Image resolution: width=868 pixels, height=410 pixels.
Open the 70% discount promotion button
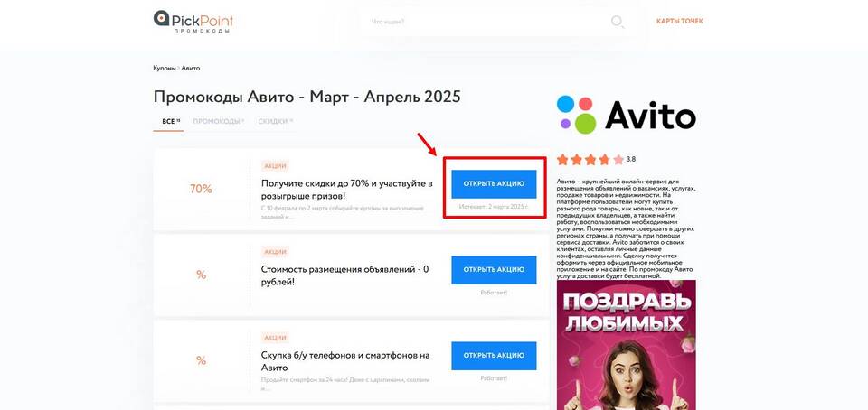pos(494,184)
